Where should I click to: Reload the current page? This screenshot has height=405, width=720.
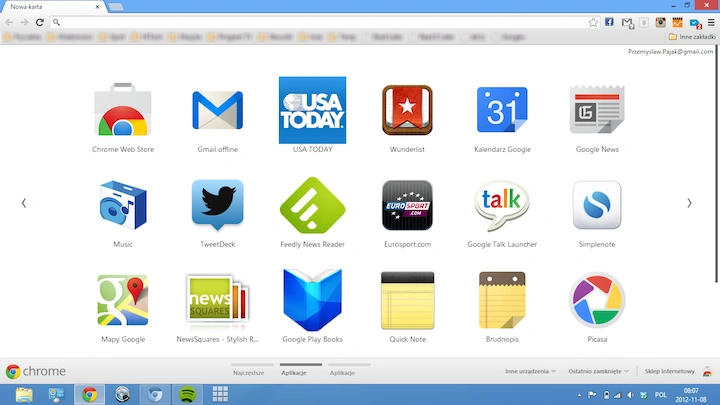[40, 22]
